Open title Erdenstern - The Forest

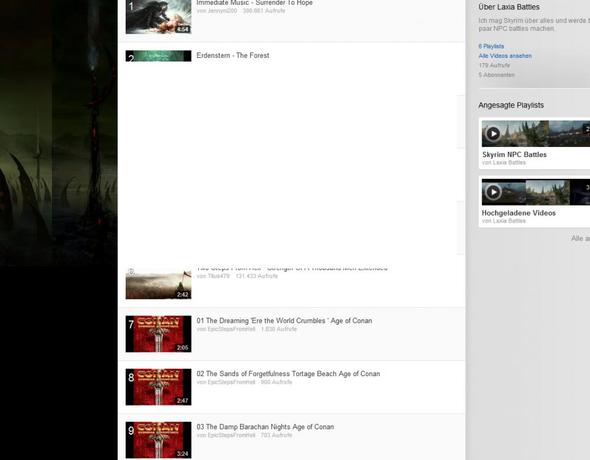coord(233,55)
